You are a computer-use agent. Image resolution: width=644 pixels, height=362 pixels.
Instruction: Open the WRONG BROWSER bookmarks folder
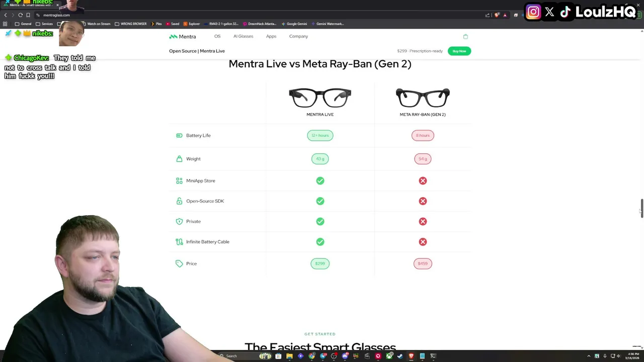tap(130, 24)
